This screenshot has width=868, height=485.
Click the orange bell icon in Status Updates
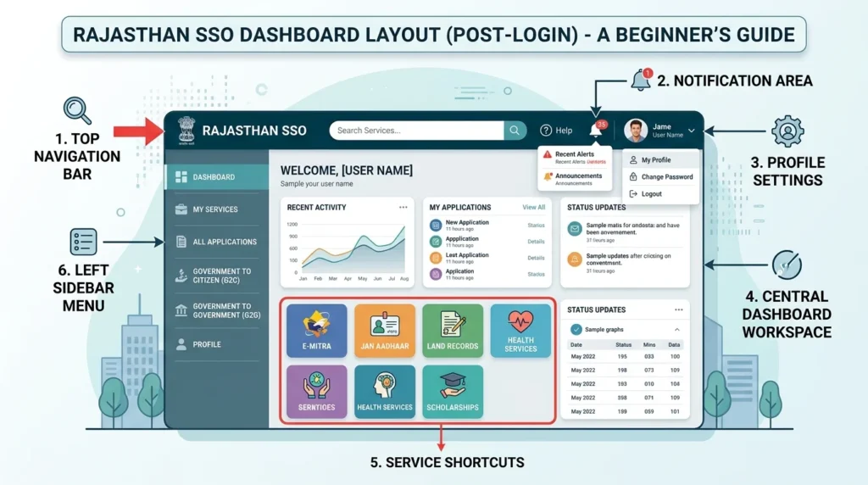pyautogui.click(x=575, y=259)
